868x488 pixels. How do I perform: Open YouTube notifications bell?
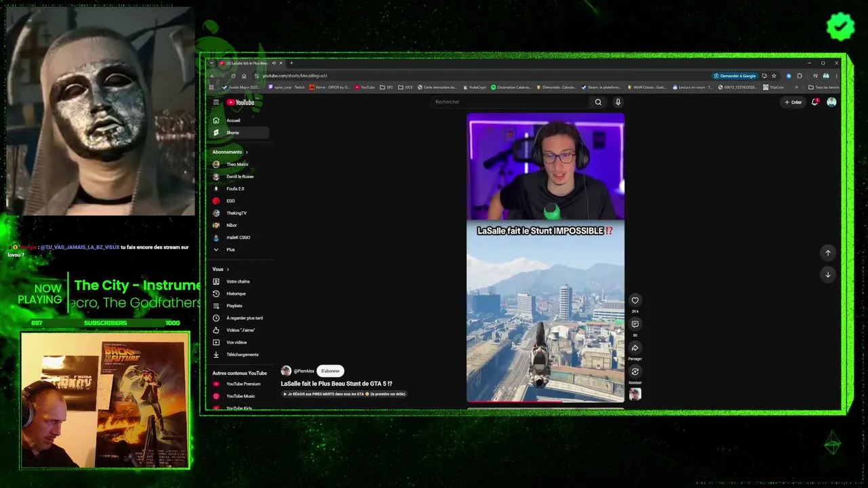pyautogui.click(x=814, y=102)
